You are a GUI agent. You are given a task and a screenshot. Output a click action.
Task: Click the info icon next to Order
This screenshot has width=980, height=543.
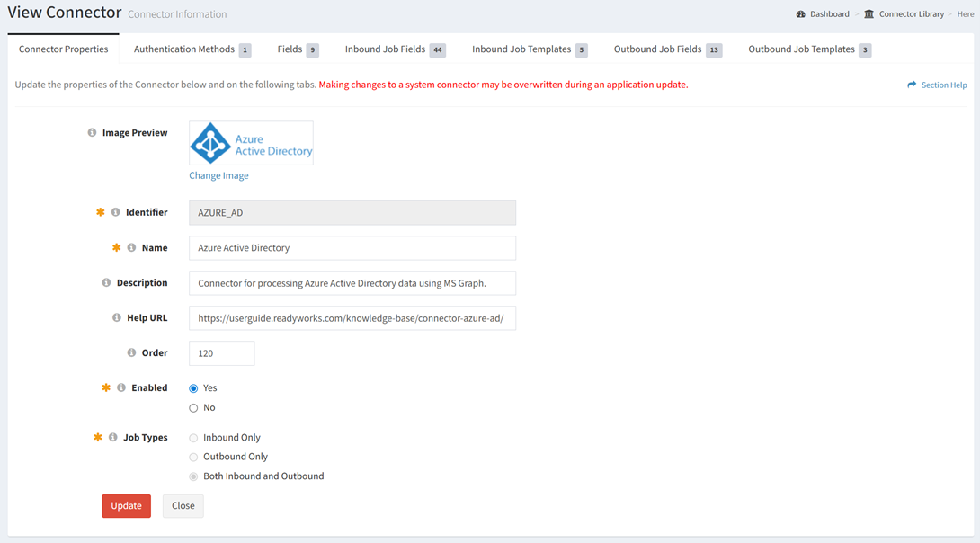(x=131, y=353)
